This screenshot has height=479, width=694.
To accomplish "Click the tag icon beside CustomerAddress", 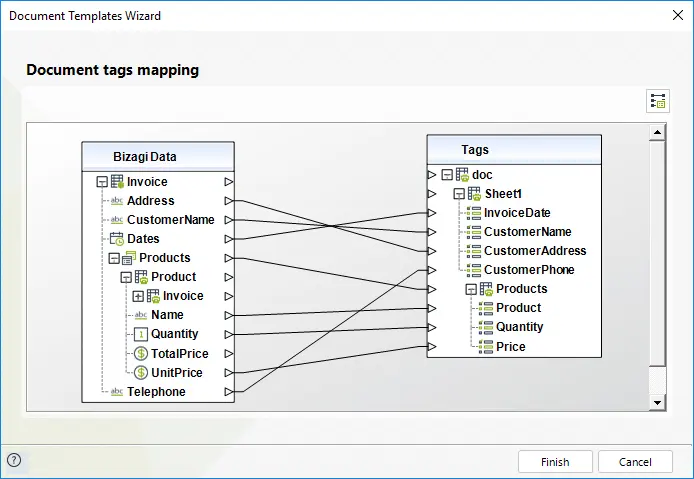I will point(474,251).
